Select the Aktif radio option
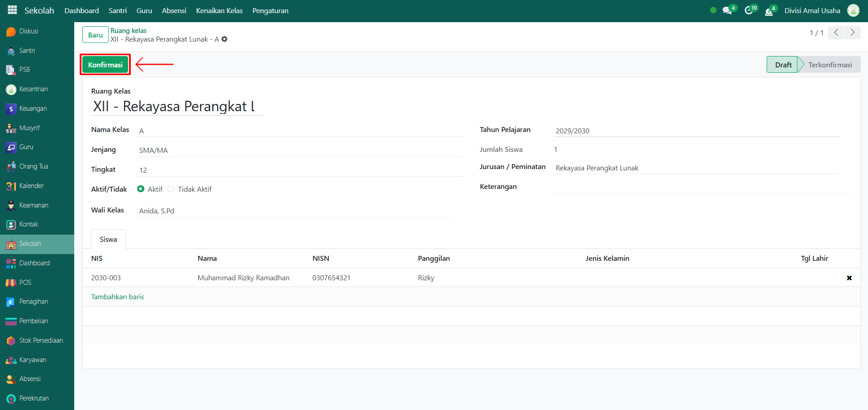The width and height of the screenshot is (868, 410). coord(141,189)
